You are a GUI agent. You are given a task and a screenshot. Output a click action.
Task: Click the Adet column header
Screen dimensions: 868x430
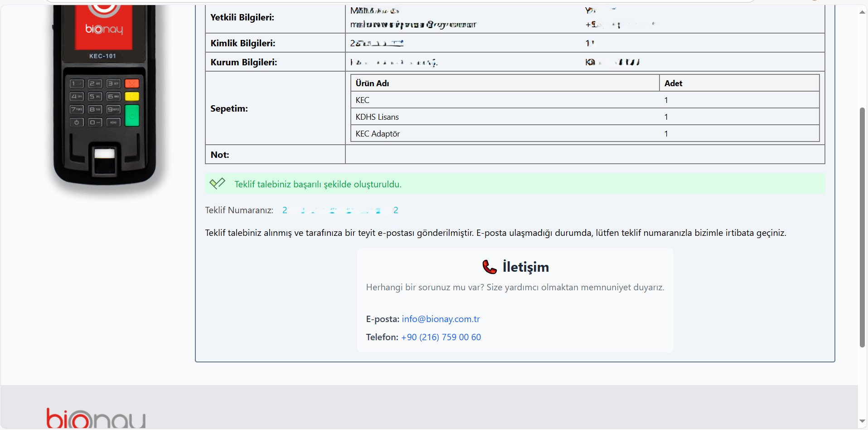(673, 83)
